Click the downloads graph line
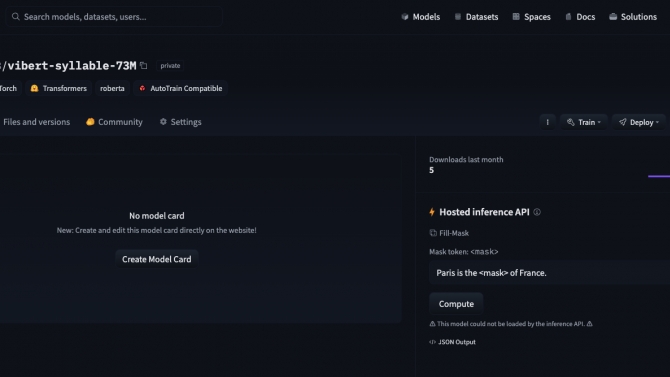Viewport: 670px width, 377px height. tap(659, 176)
